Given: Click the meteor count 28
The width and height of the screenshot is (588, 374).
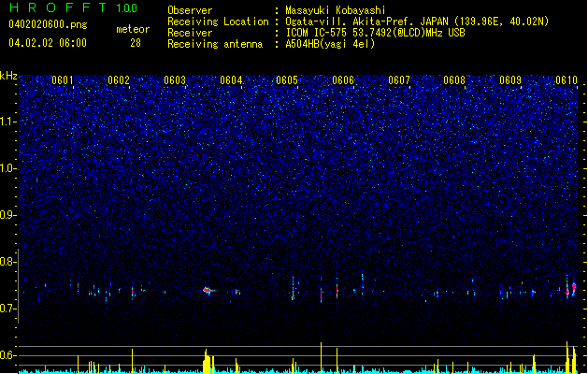Looking at the screenshot, I should pos(136,43).
